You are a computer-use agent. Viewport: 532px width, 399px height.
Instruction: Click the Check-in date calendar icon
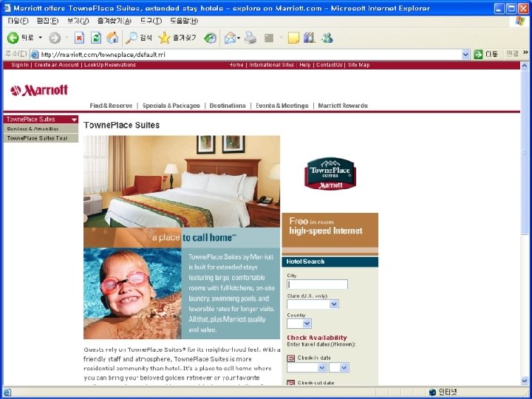click(291, 358)
